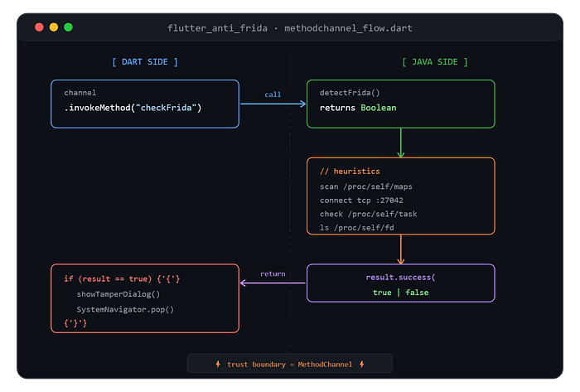
Task: Click the 'returns Boolean' line
Action: point(358,108)
